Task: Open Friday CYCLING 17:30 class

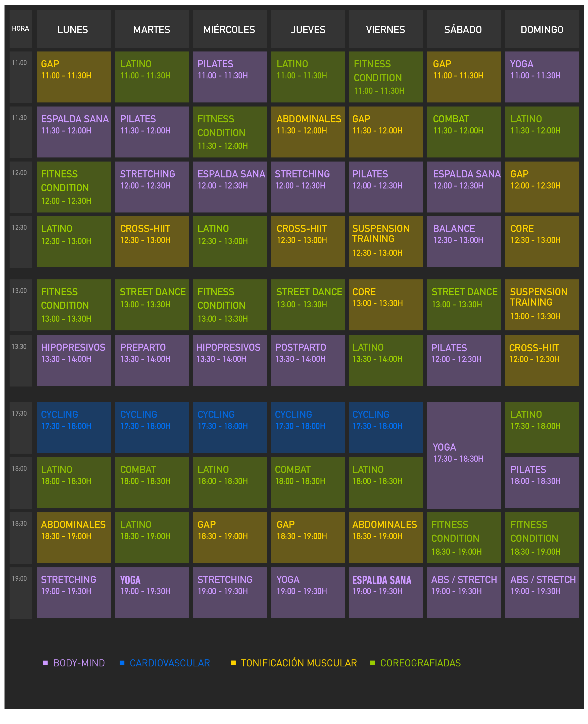Action: click(386, 427)
